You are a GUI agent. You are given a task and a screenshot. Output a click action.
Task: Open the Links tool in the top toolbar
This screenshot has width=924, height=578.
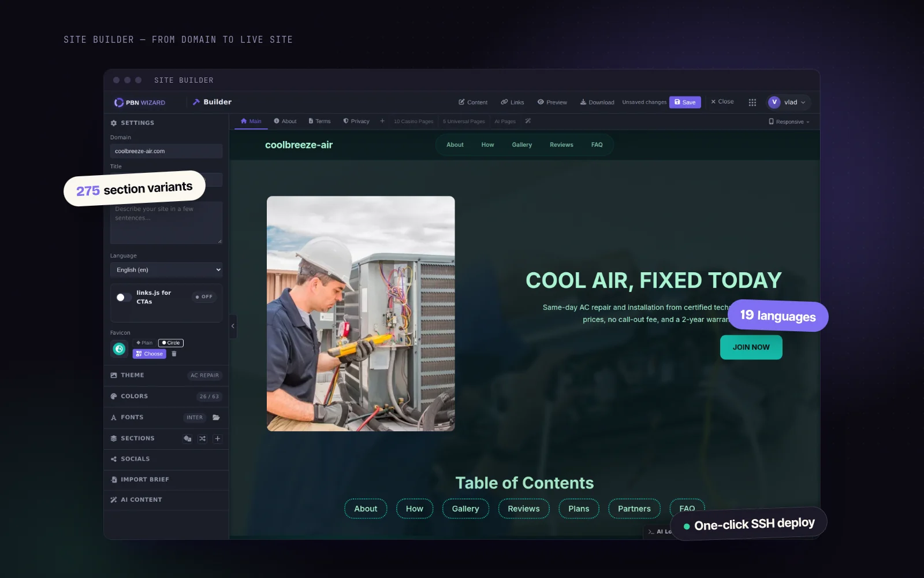click(x=512, y=102)
